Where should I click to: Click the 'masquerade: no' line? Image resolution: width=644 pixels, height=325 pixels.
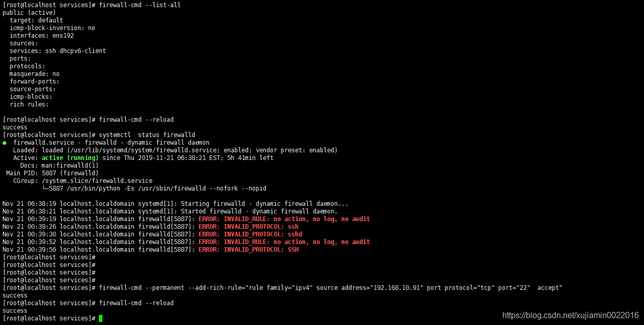[34, 74]
